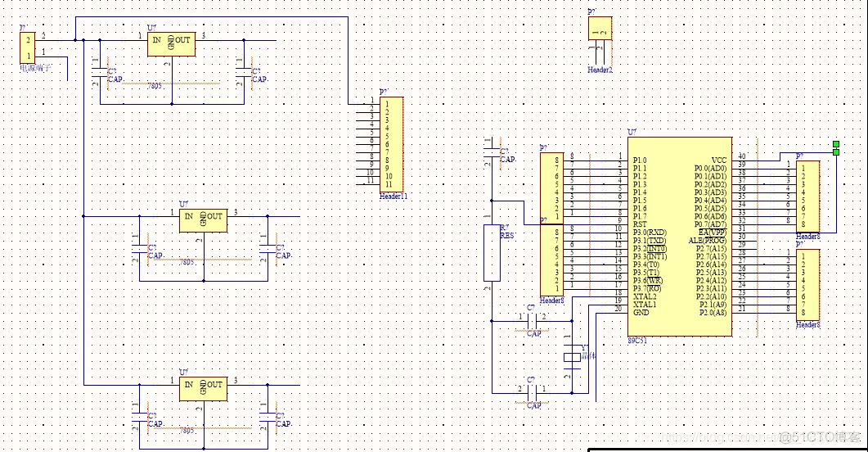Click the "P3.0(RXD)" pin label
This screenshot has height=452, width=868.
point(650,232)
